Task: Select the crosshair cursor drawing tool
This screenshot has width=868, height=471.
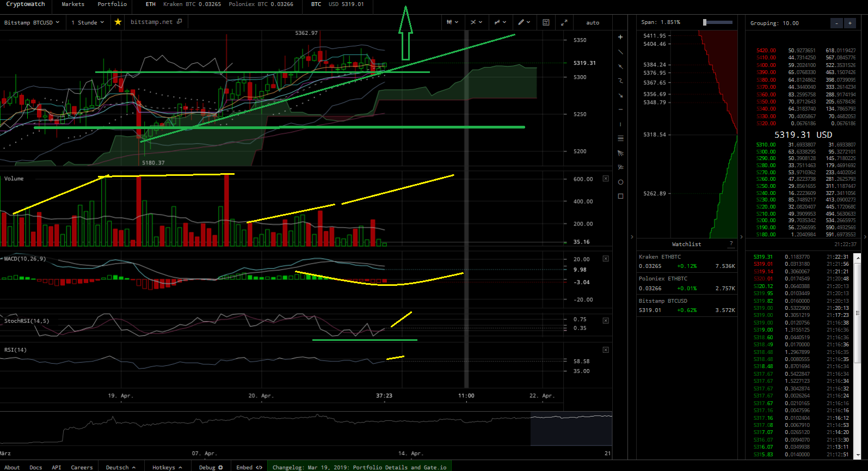Action: (x=620, y=37)
